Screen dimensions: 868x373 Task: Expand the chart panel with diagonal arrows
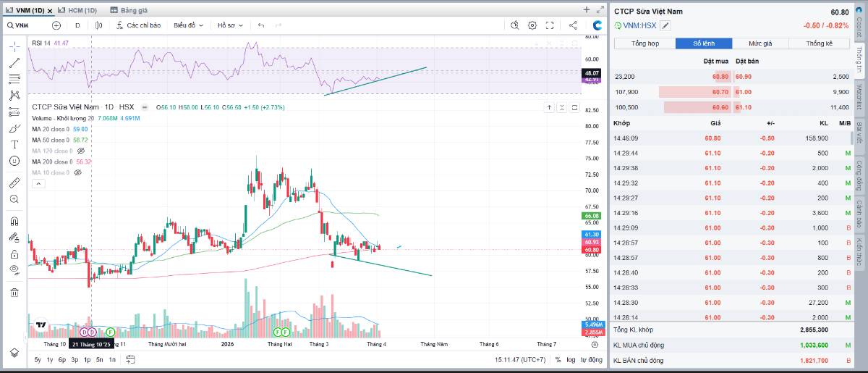pyautogui.click(x=600, y=9)
